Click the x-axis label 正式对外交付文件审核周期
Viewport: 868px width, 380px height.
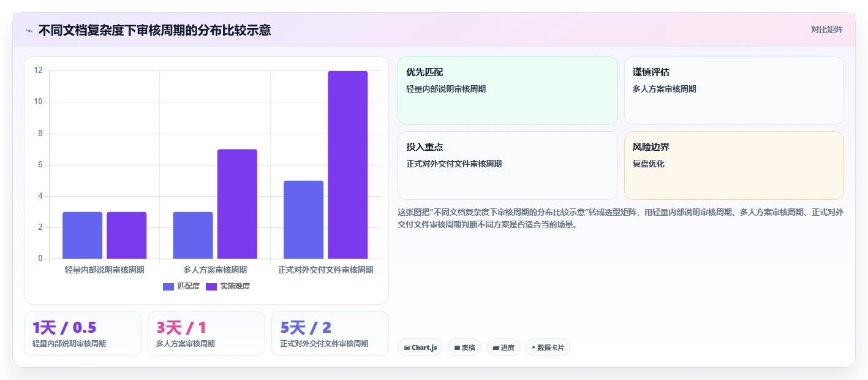click(x=325, y=270)
